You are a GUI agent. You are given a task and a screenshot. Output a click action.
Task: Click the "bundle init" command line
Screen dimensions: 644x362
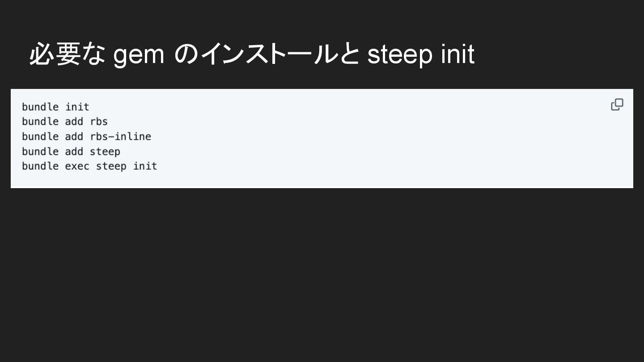55,107
